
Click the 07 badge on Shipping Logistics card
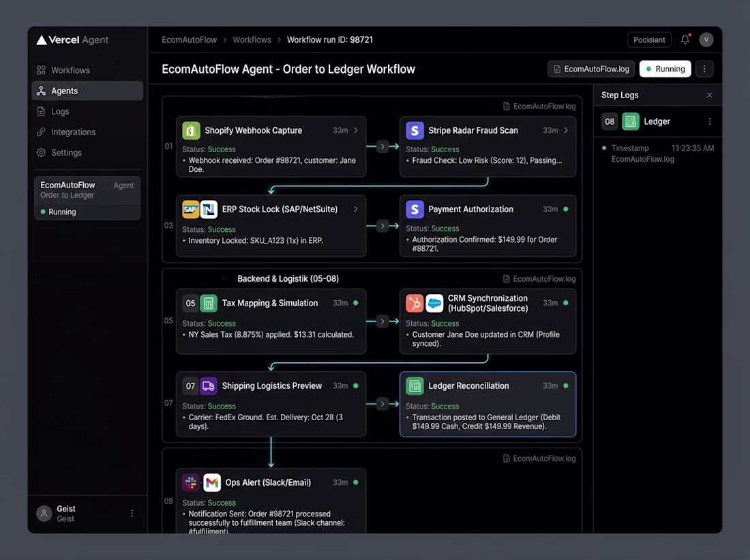pos(190,386)
